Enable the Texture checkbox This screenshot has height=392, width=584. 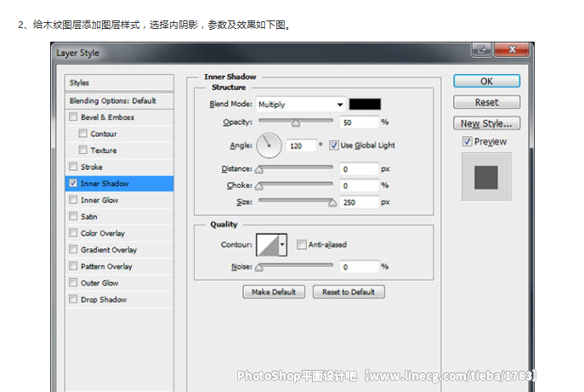pos(82,150)
